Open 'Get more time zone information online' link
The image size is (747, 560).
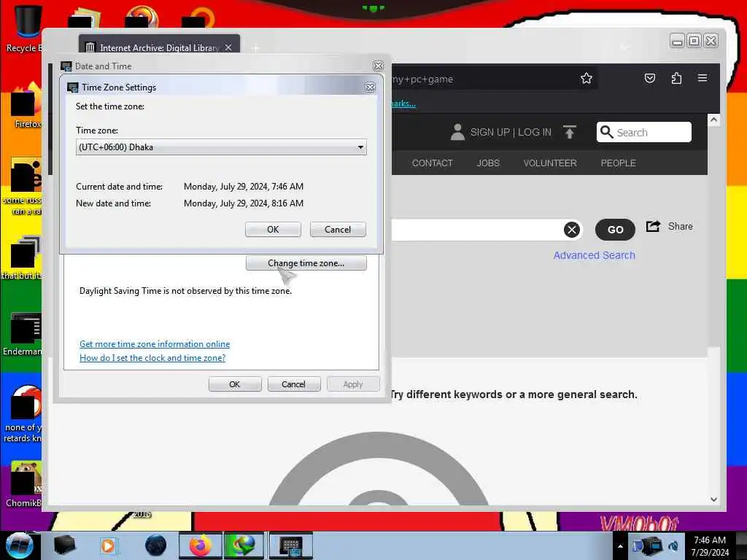[x=155, y=344]
